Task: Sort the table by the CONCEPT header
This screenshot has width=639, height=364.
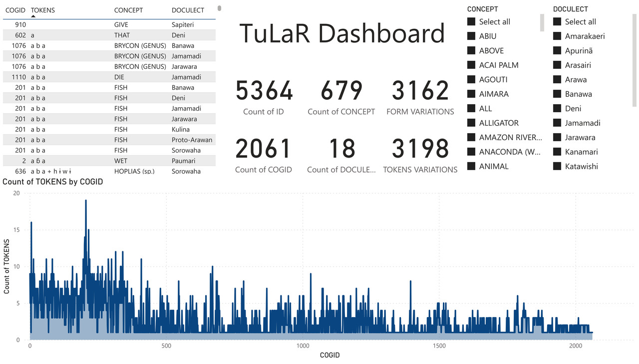Action: (128, 10)
